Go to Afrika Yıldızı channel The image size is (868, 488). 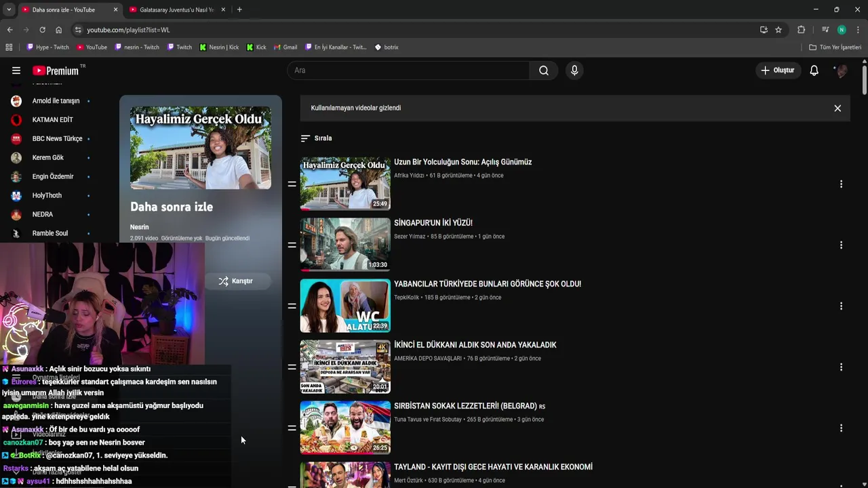(x=409, y=176)
